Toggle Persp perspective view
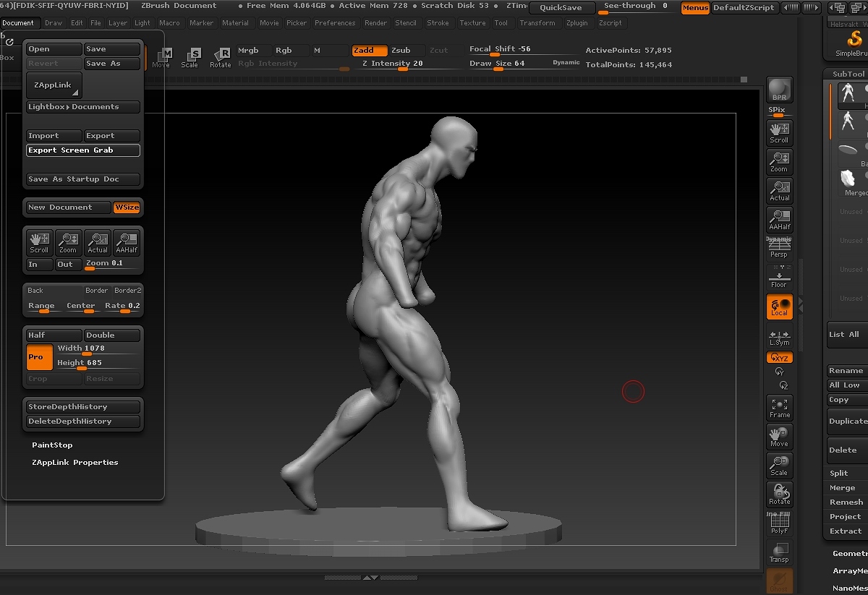 click(779, 248)
